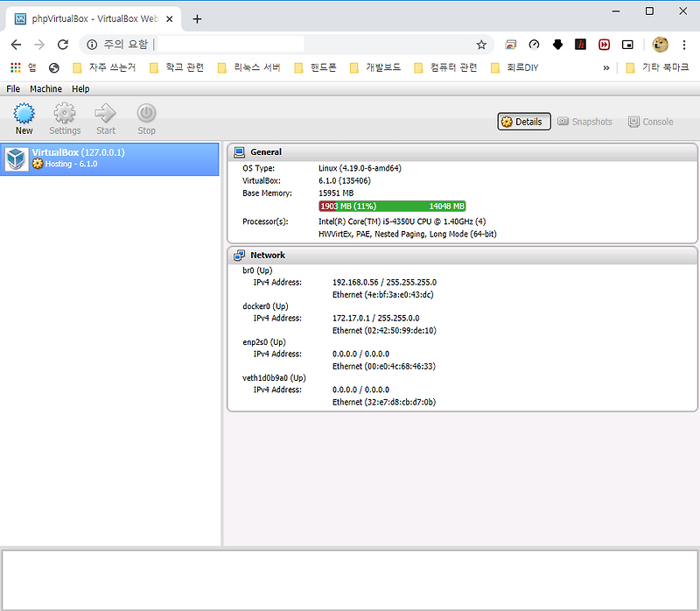Click the Ethernet (00:e0:4c:68:46:33) MAC text
700x611 pixels.
384,366
